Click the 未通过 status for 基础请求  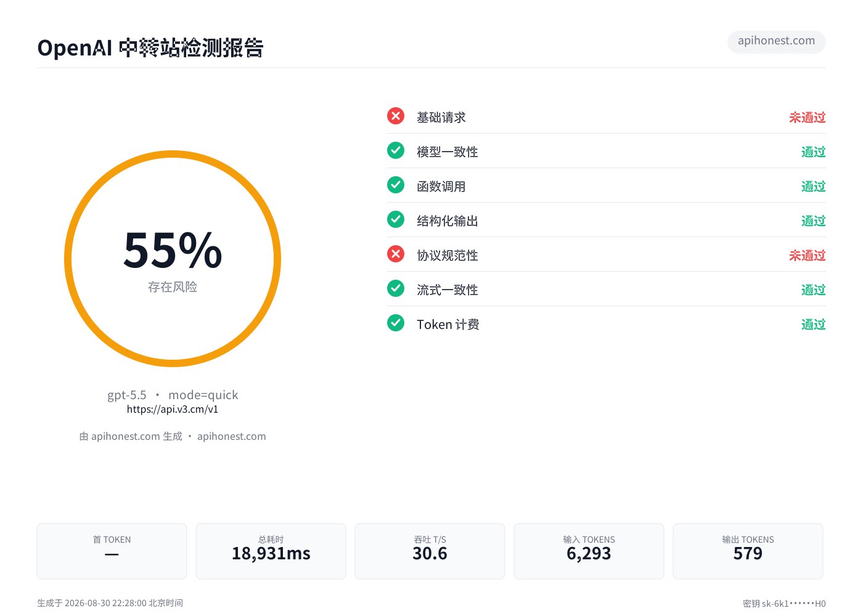(x=807, y=117)
